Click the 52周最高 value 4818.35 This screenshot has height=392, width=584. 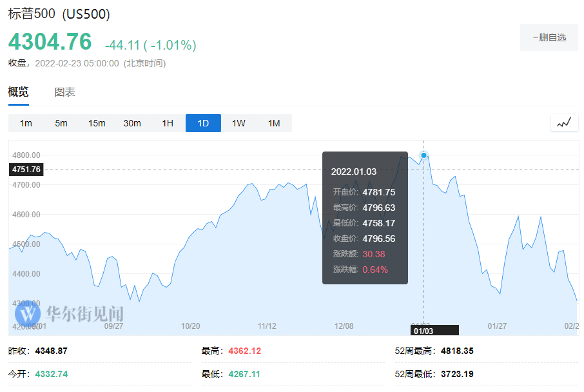click(457, 351)
